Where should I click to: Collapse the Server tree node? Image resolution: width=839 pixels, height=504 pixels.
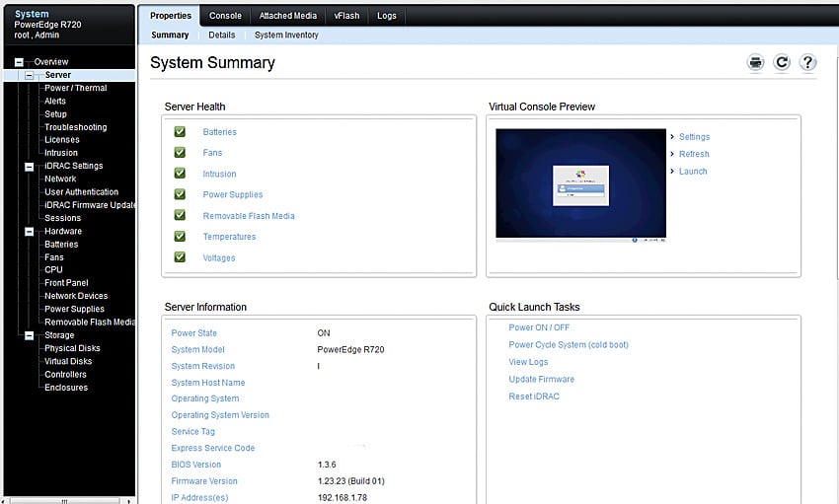coord(30,75)
